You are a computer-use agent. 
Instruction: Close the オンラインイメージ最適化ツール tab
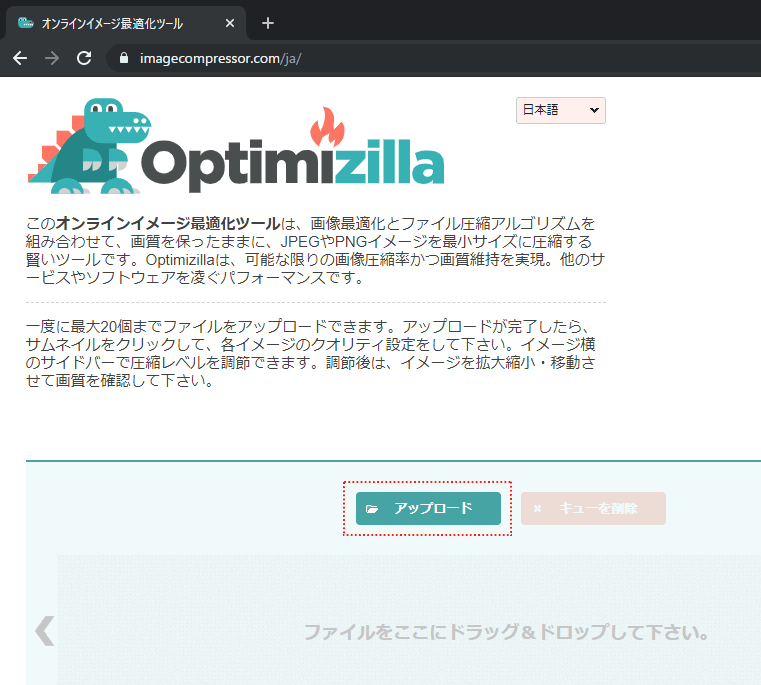tap(230, 23)
